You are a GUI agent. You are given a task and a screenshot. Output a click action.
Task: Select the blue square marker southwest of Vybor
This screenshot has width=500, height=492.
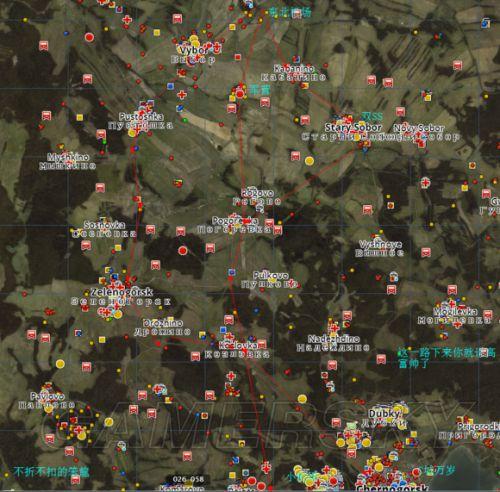170,86
